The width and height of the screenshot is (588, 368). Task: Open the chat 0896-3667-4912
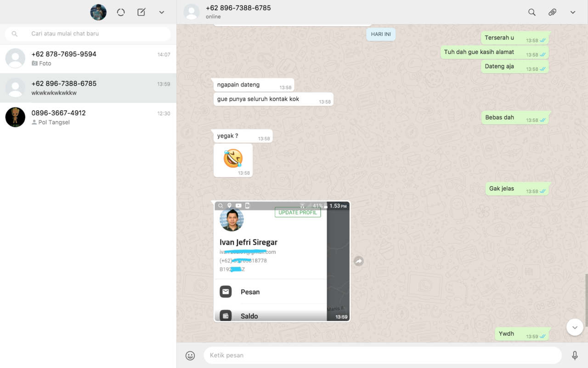pyautogui.click(x=88, y=117)
